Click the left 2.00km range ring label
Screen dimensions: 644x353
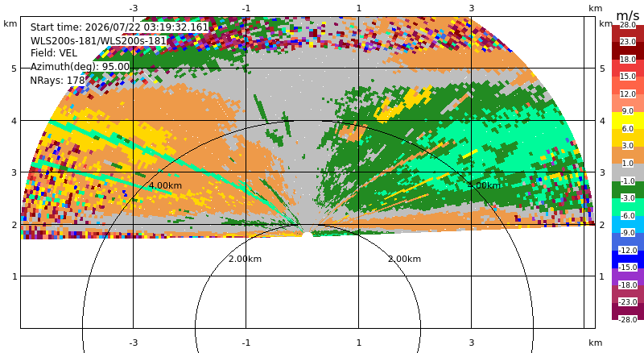(245, 259)
